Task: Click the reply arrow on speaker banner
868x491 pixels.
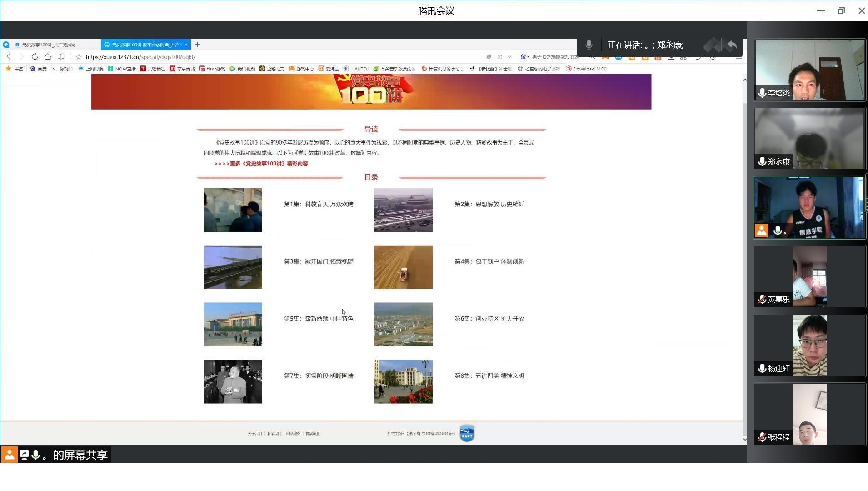Action: click(732, 45)
